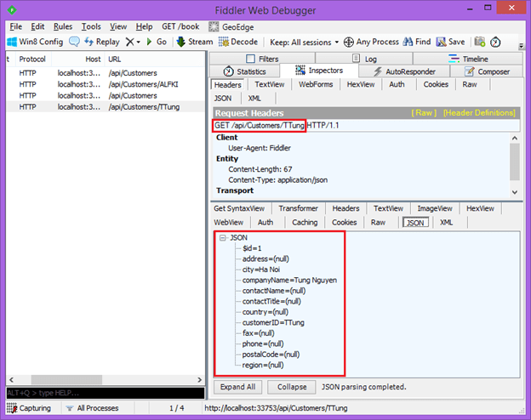Click the session list right scroll arrow

point(199,380)
